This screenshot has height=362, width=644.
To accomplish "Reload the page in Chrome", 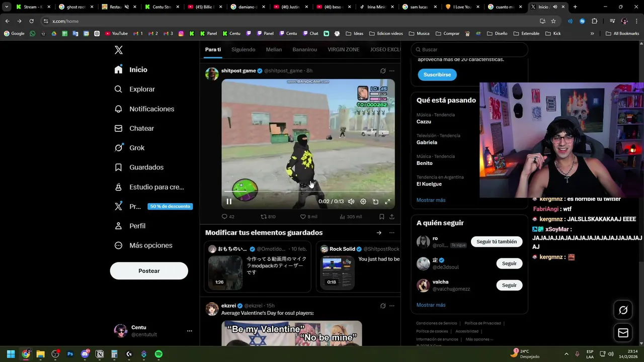I will (x=31, y=21).
